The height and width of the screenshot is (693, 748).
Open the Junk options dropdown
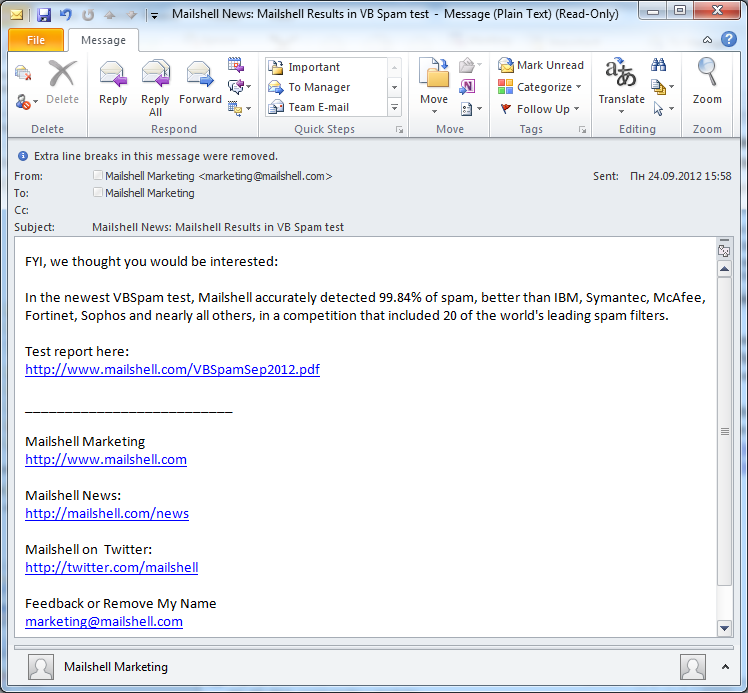pos(26,101)
